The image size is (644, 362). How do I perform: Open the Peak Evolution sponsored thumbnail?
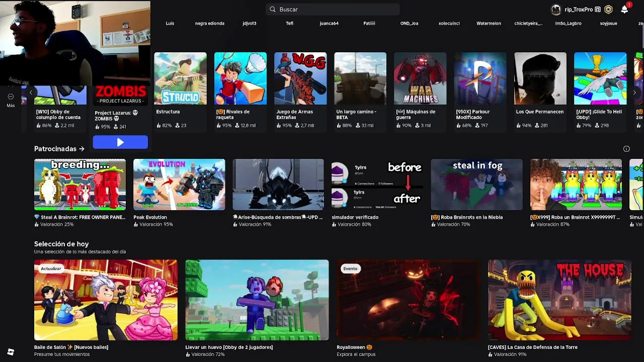pos(179,185)
